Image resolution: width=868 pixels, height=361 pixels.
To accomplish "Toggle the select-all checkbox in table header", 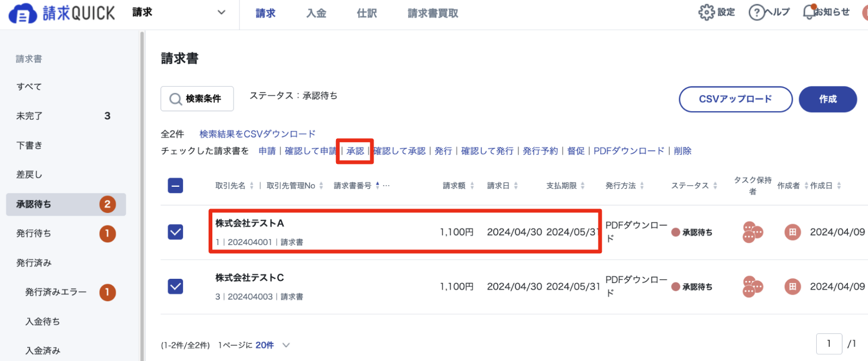I will click(175, 186).
